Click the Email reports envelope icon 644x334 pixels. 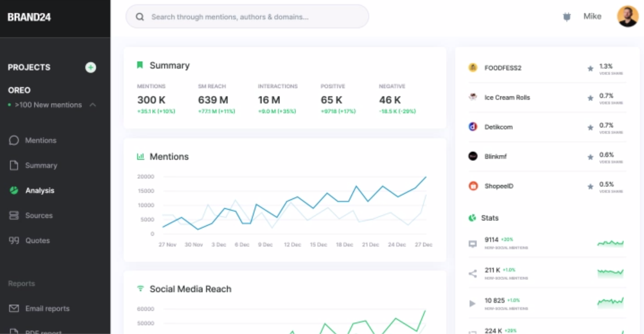[x=14, y=308]
